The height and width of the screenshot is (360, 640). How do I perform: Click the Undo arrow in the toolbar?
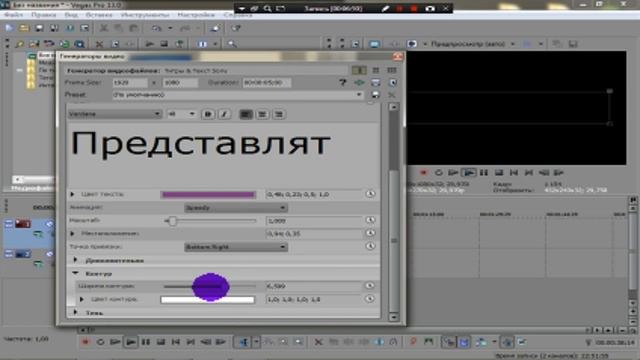click(156, 28)
